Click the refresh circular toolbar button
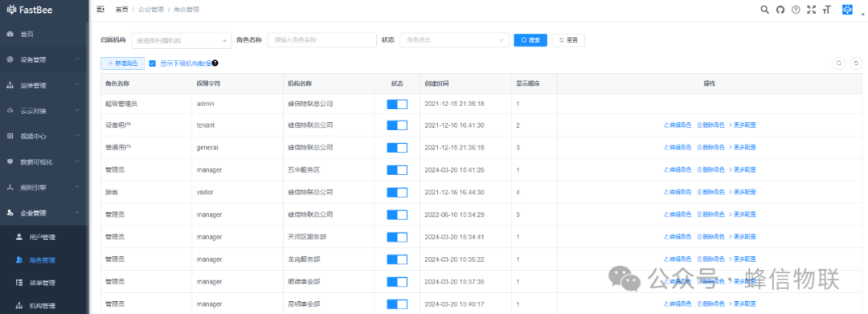The image size is (868, 314). pos(857,63)
